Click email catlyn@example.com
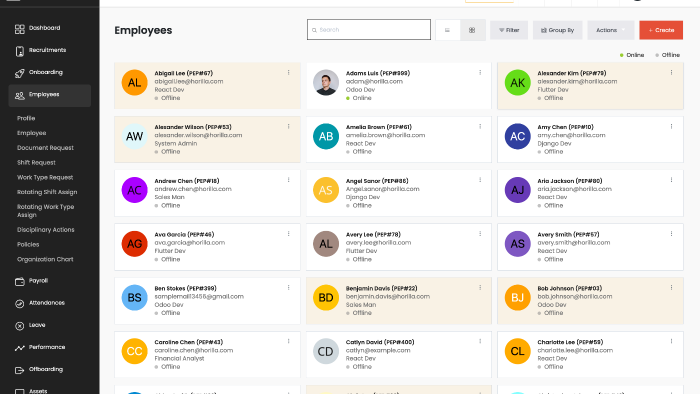700x394 pixels. [x=378, y=350]
